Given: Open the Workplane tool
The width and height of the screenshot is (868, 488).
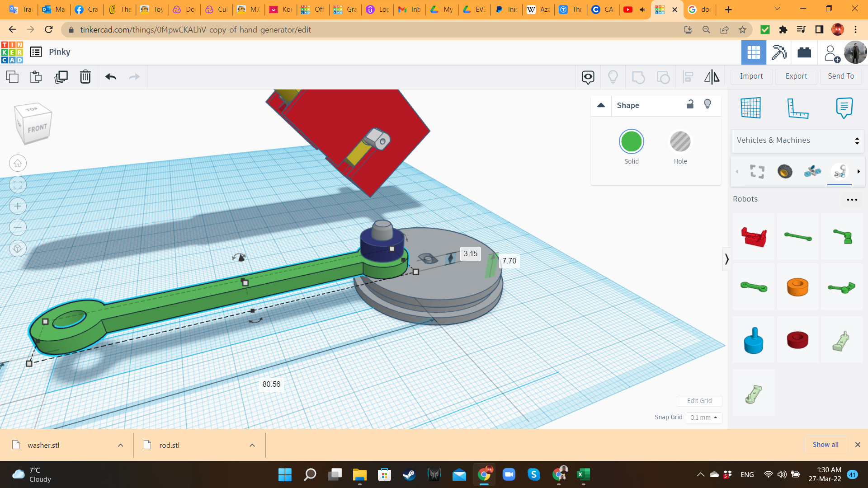Looking at the screenshot, I should tap(751, 108).
